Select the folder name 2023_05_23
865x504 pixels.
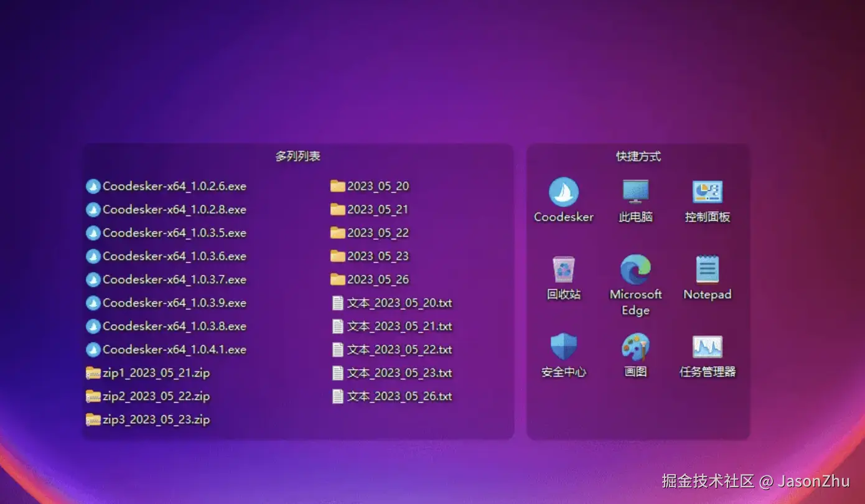point(378,256)
